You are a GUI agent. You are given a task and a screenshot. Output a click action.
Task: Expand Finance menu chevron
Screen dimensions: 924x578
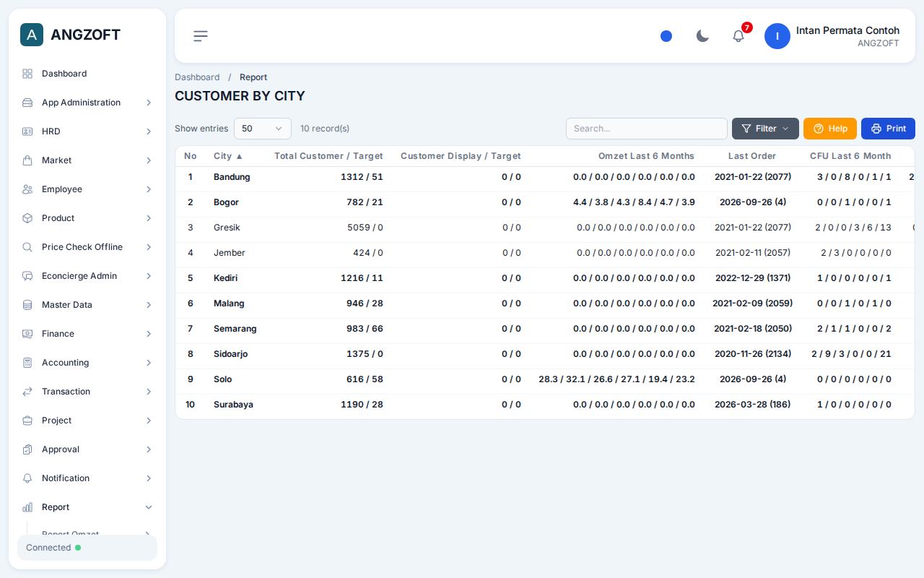pyautogui.click(x=149, y=334)
